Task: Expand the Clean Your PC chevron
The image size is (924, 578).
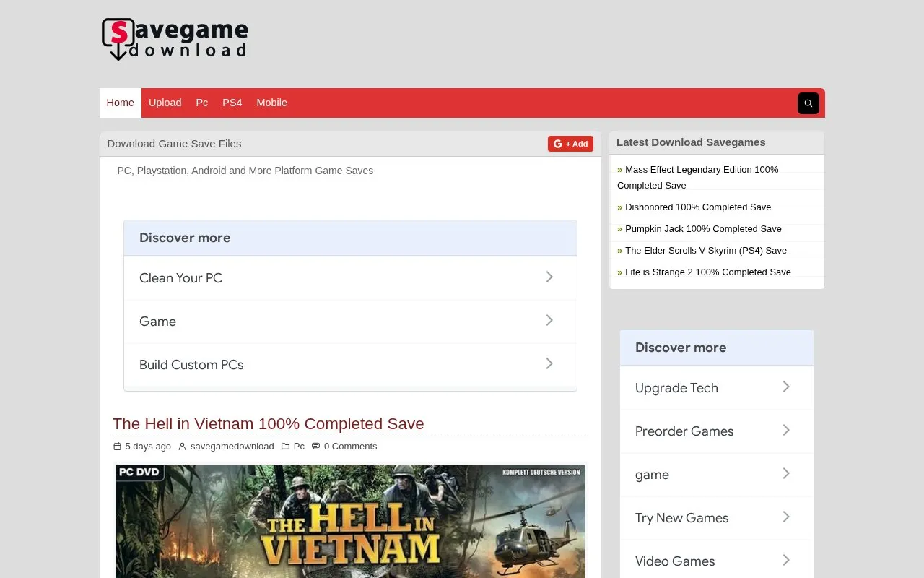Action: pyautogui.click(x=549, y=277)
